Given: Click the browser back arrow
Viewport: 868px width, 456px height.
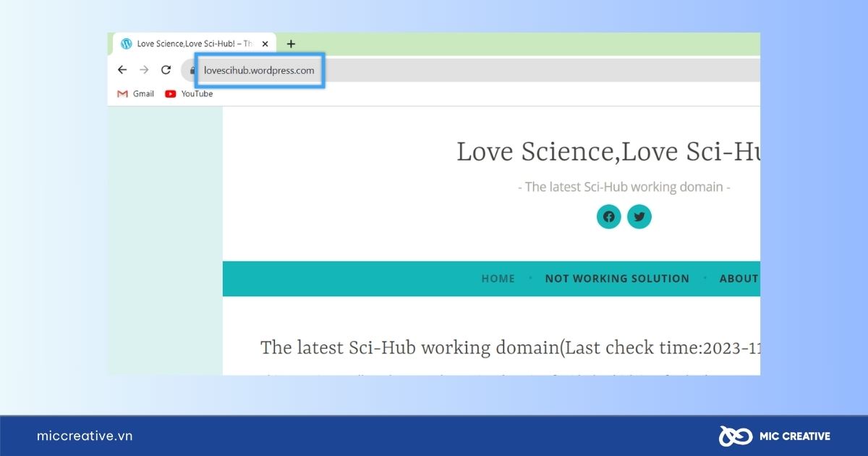Looking at the screenshot, I should coord(122,70).
